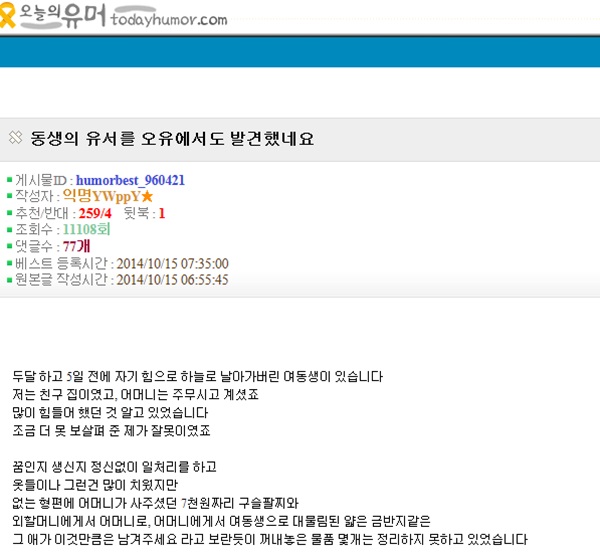Click the 작성자 label
Image resolution: width=600 pixels, height=553 pixels.
click(34, 196)
